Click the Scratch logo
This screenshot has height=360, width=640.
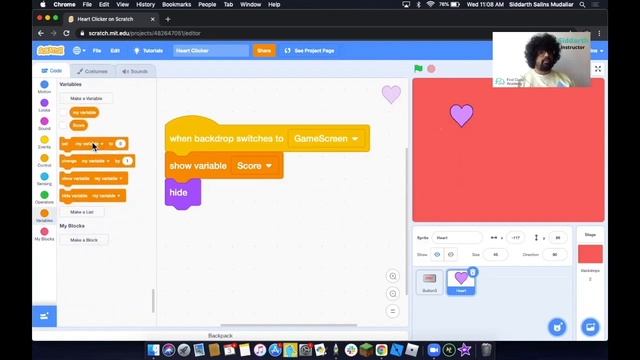pyautogui.click(x=51, y=51)
